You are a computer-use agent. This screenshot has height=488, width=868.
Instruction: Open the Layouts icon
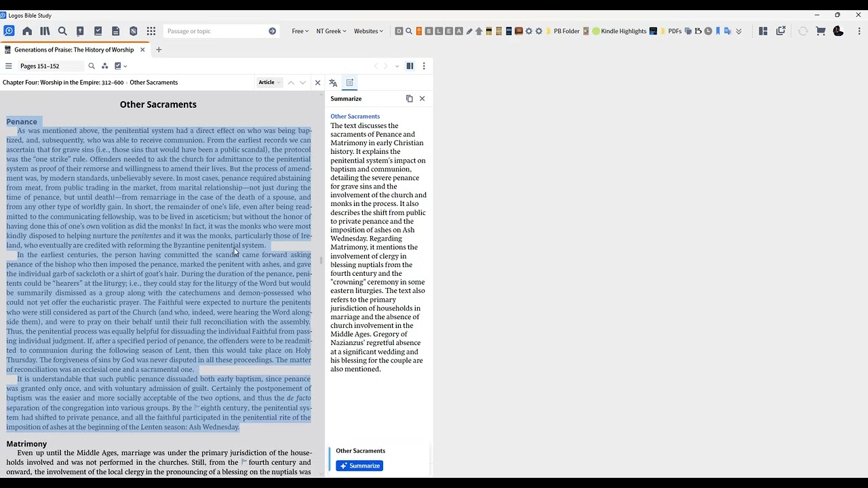pos(763,31)
